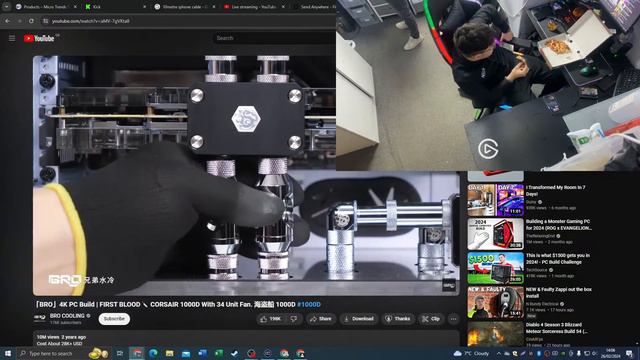
Task: Subscribe to BRO COOLING
Action: (x=114, y=319)
